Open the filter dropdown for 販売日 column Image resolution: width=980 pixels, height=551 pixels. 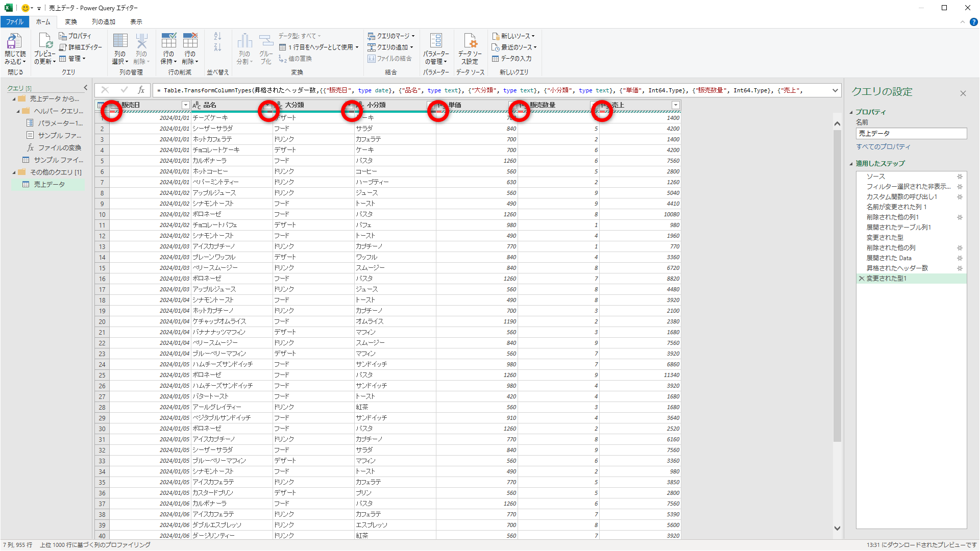[185, 105]
